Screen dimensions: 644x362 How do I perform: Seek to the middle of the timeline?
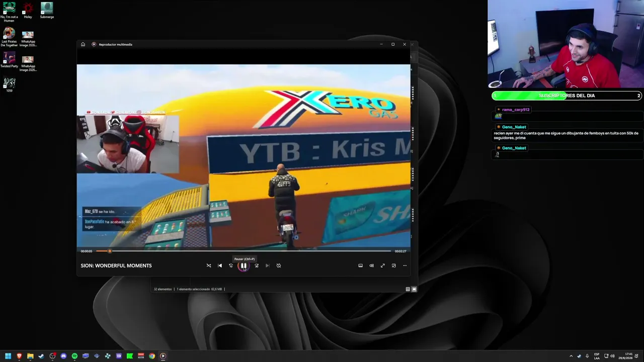tap(244, 251)
